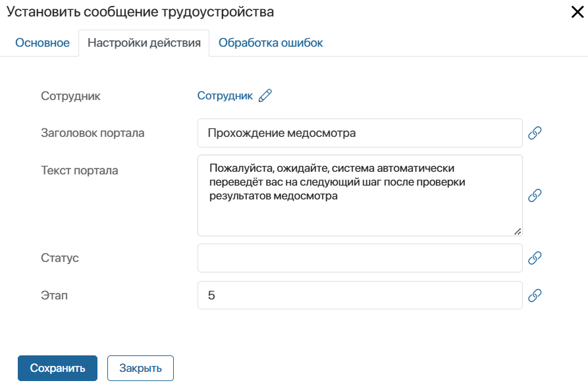Open the Обработка ошибок tab

[x=271, y=43]
